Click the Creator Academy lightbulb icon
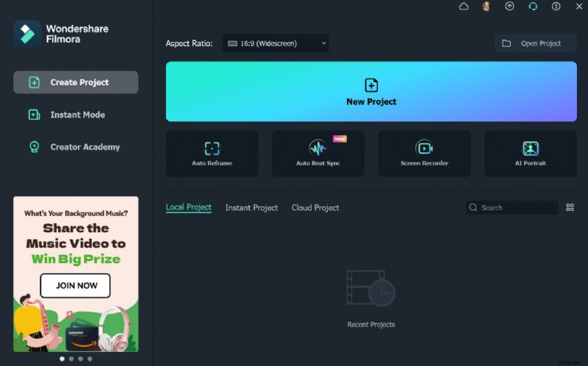This screenshot has width=588, height=366. pyautogui.click(x=34, y=147)
